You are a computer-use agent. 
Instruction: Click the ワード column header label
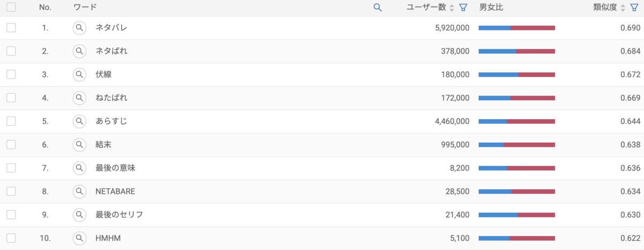[x=85, y=8]
